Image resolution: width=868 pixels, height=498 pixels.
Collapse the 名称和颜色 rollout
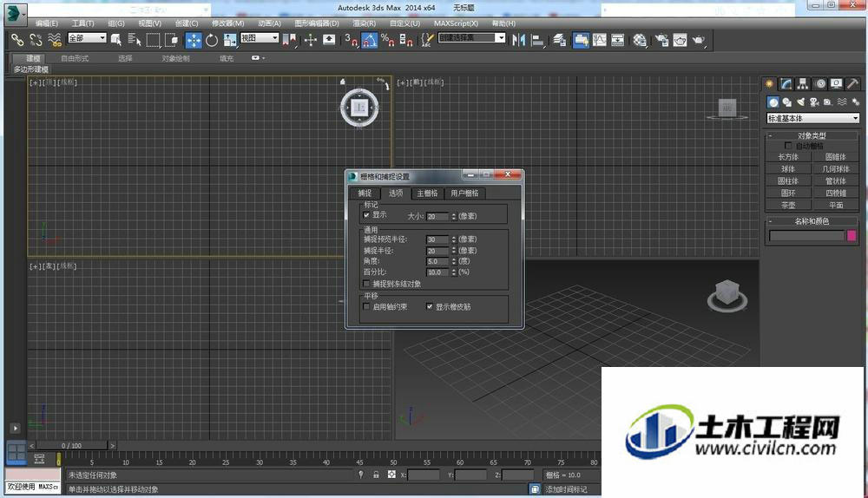pyautogui.click(x=812, y=220)
